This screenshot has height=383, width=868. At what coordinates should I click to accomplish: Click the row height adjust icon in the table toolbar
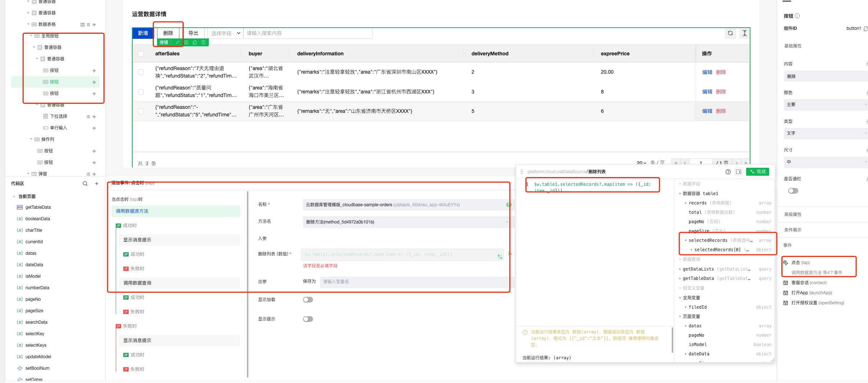coord(745,33)
